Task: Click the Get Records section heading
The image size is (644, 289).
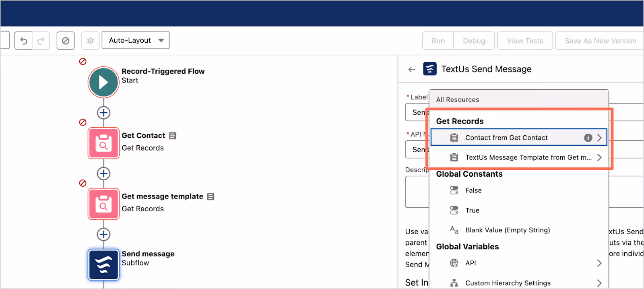Action: click(460, 121)
